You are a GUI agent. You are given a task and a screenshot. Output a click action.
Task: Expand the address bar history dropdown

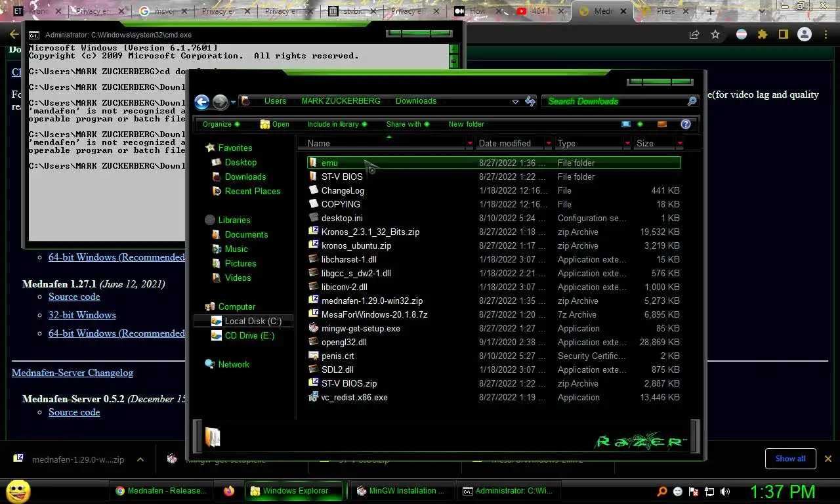coord(515,101)
